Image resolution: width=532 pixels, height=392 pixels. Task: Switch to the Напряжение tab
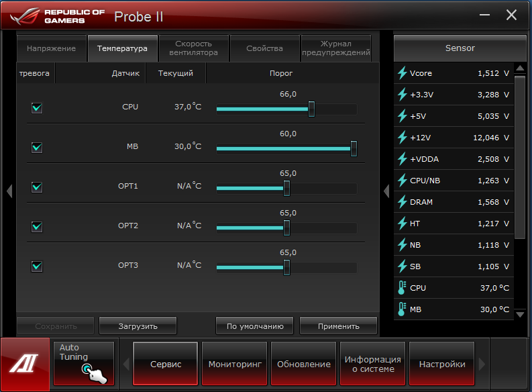51,48
